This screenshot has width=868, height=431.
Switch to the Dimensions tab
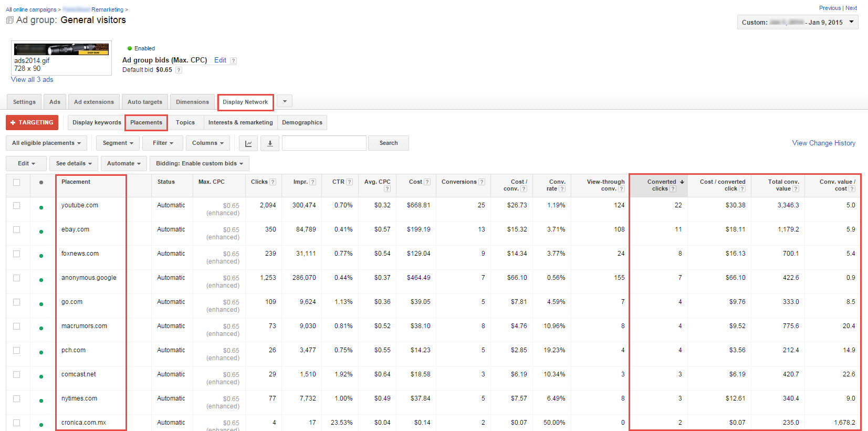(192, 102)
